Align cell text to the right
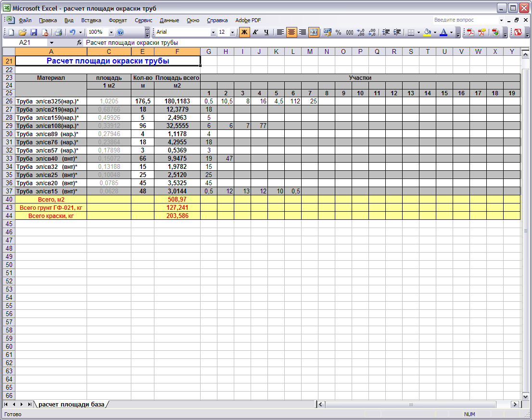 coord(302,32)
